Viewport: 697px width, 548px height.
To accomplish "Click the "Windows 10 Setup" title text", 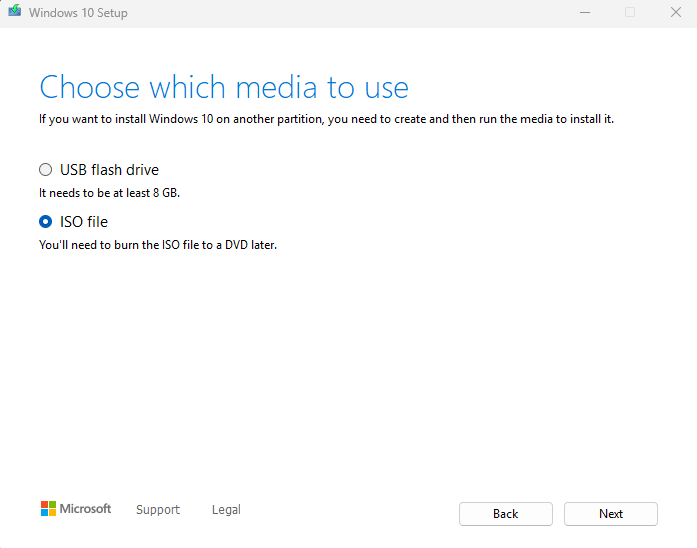I will [78, 13].
